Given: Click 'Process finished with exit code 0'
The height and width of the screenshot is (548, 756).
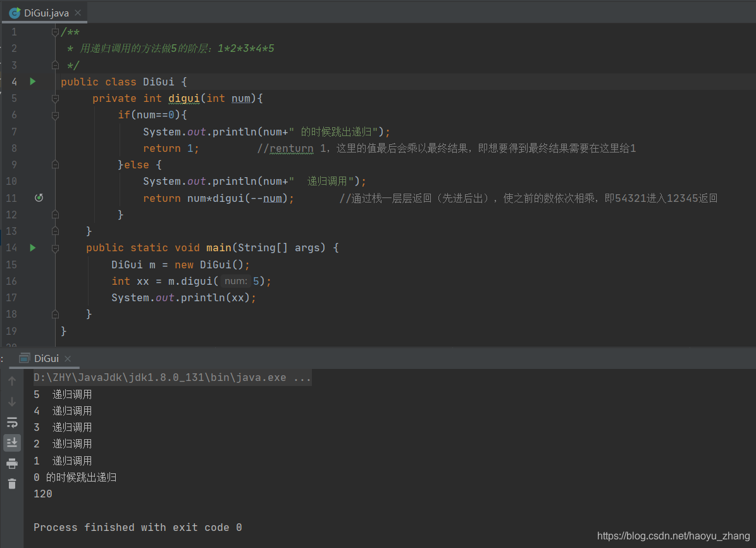Looking at the screenshot, I should click(x=137, y=527).
